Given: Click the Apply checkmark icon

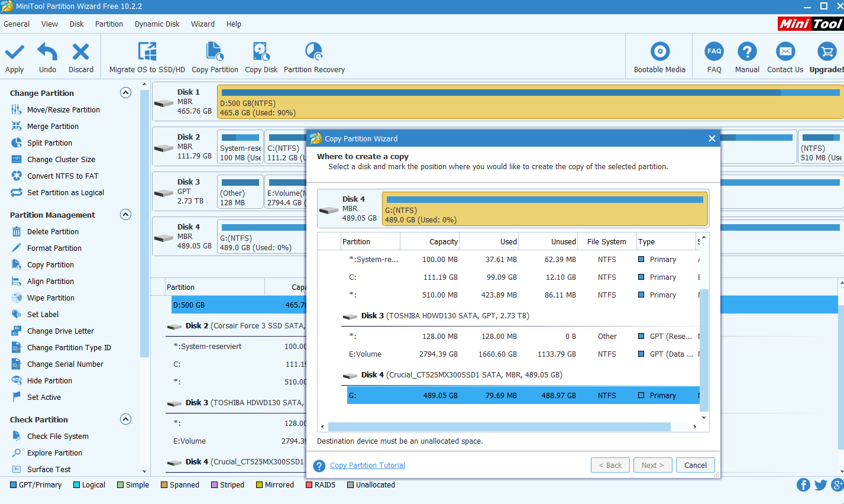Looking at the screenshot, I should pyautogui.click(x=15, y=52).
